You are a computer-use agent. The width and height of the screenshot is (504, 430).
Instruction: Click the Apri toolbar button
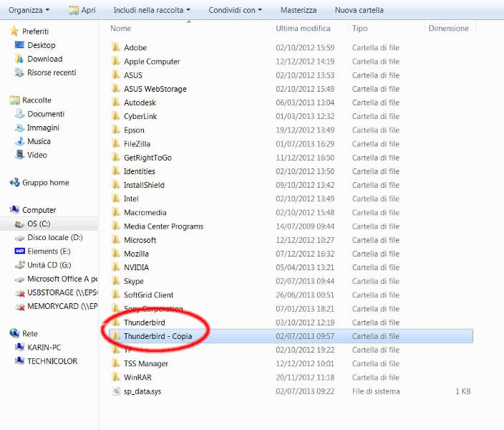[82, 10]
